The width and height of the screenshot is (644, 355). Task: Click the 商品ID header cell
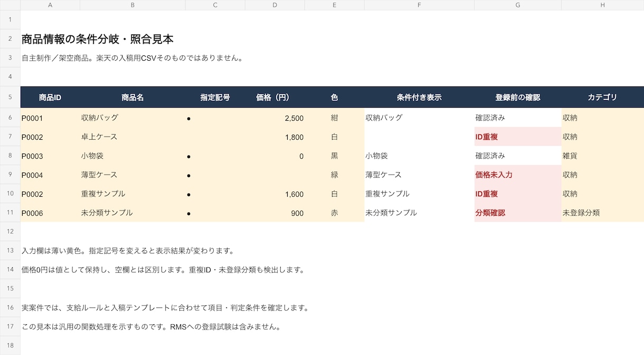(x=50, y=98)
